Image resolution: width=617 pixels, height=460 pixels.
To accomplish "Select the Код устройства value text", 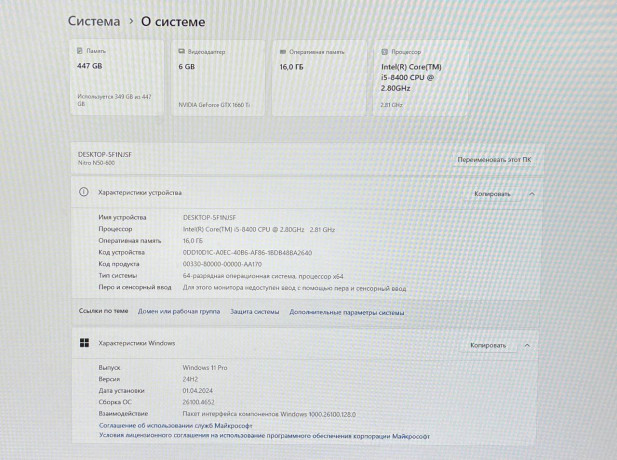I will [247, 253].
